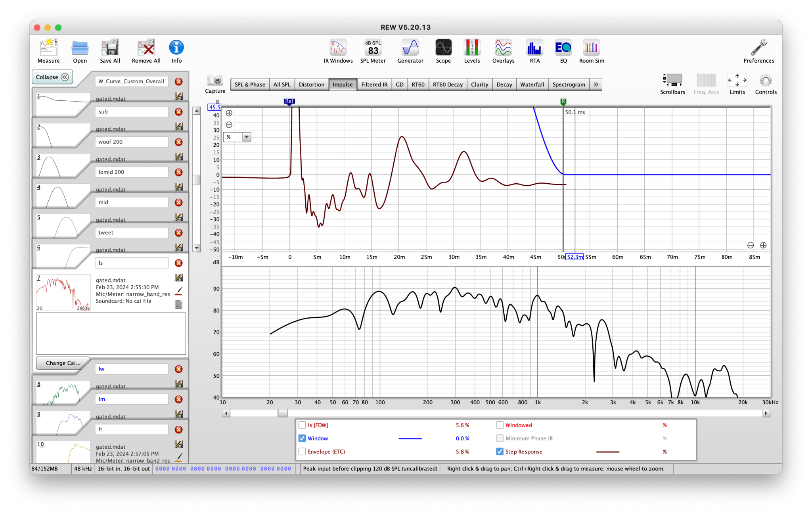Open the EQ window
This screenshot has height=513, width=812.
(x=563, y=51)
